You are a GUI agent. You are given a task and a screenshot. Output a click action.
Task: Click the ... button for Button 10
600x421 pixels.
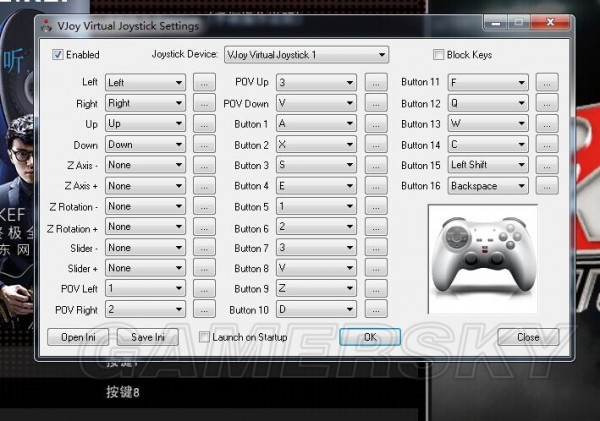tap(376, 309)
